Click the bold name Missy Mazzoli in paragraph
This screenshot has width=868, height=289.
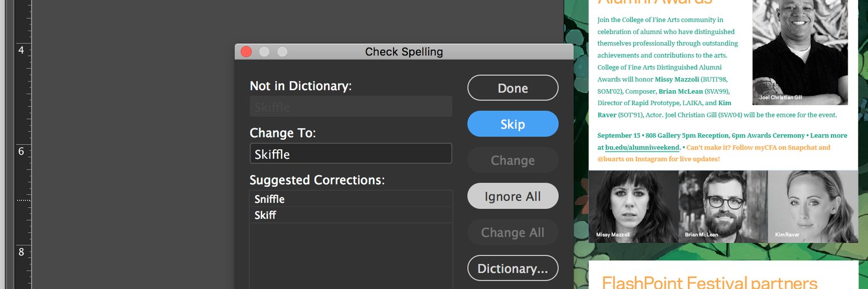(x=678, y=79)
